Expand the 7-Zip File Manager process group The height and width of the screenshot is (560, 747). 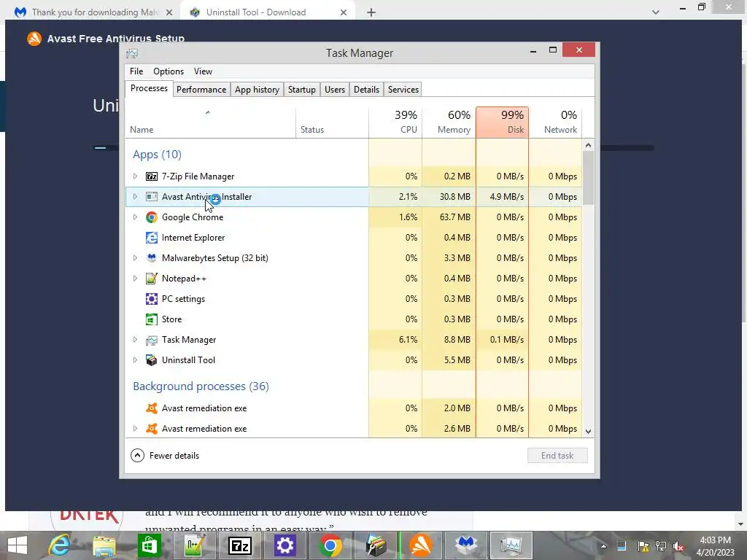click(x=135, y=176)
